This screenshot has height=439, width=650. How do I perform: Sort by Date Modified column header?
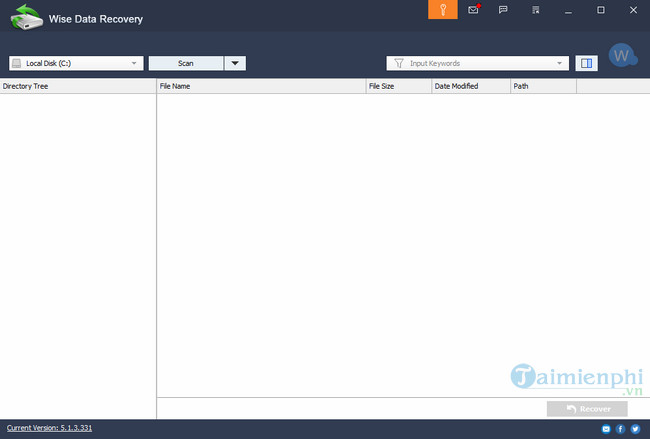[x=471, y=86]
